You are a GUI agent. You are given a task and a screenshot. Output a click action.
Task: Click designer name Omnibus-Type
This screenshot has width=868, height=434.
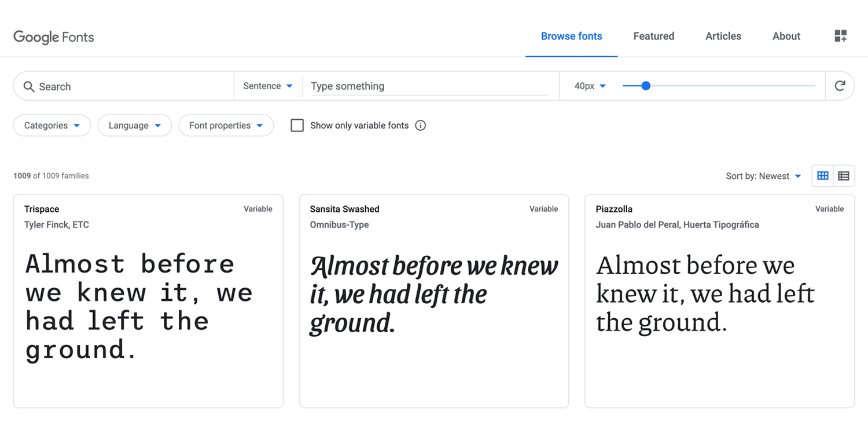pos(339,225)
